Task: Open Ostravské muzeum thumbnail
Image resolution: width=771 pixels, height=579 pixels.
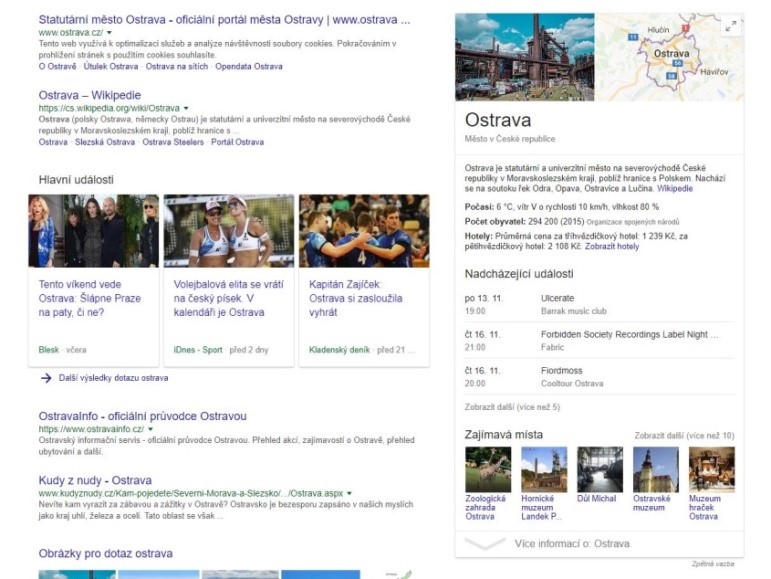Action: [656, 469]
